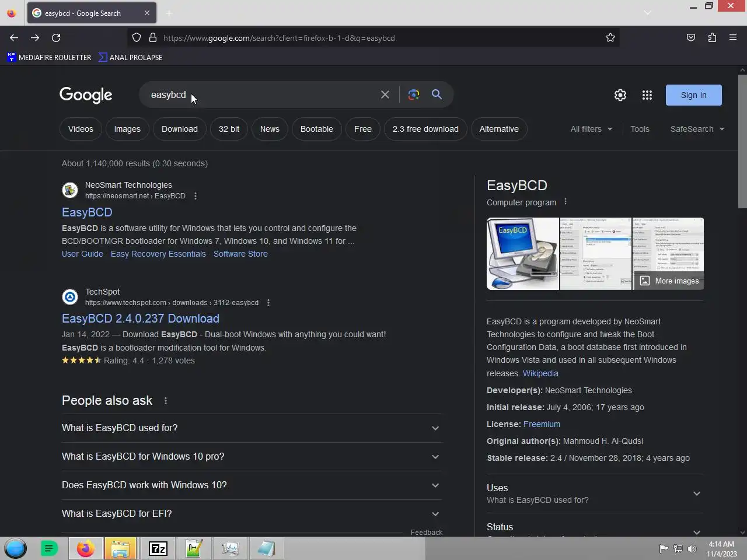Open the Software Store sitelink

240,254
